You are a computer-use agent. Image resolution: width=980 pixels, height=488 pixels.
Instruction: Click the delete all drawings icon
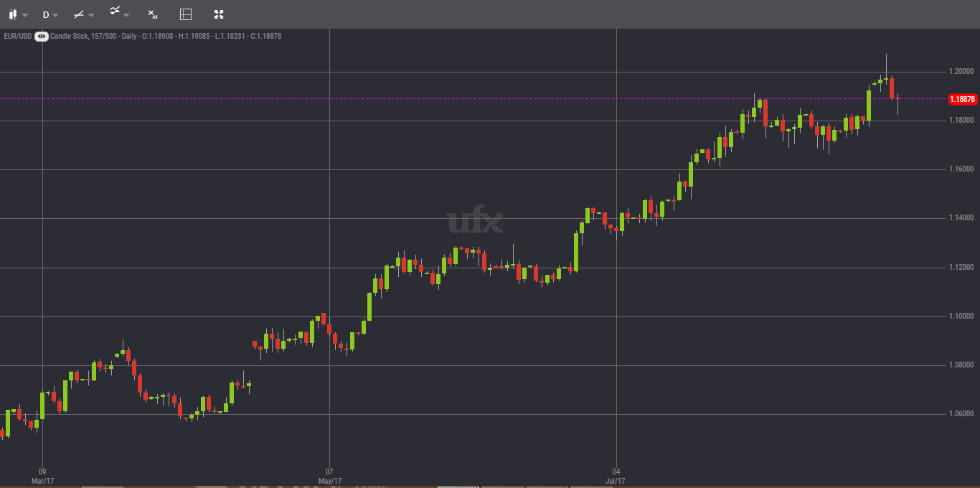152,14
